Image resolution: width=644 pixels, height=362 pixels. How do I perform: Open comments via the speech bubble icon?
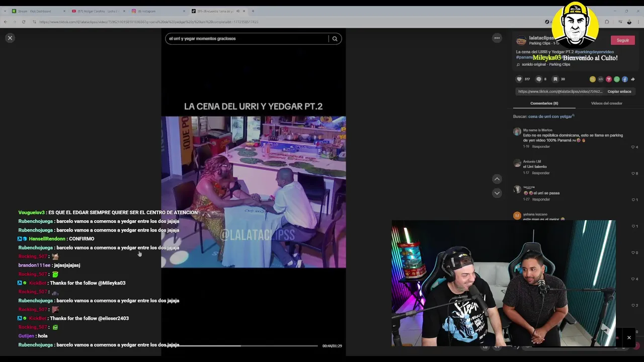pos(539,79)
